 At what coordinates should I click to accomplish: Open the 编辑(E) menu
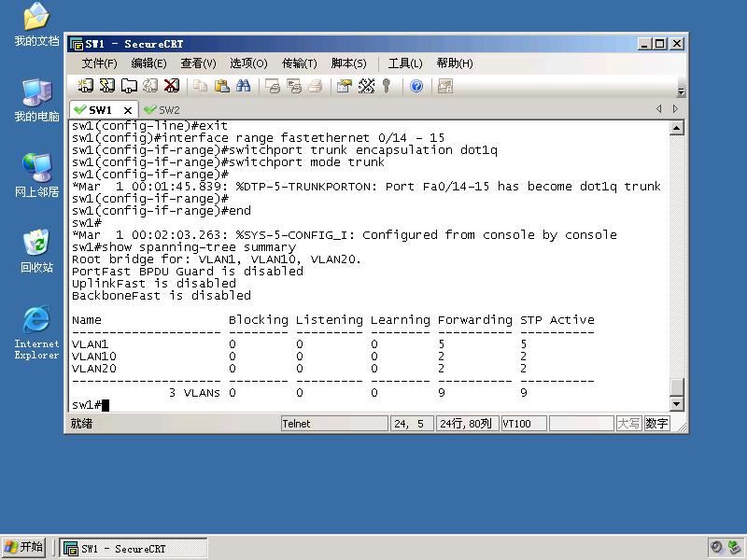[x=148, y=63]
